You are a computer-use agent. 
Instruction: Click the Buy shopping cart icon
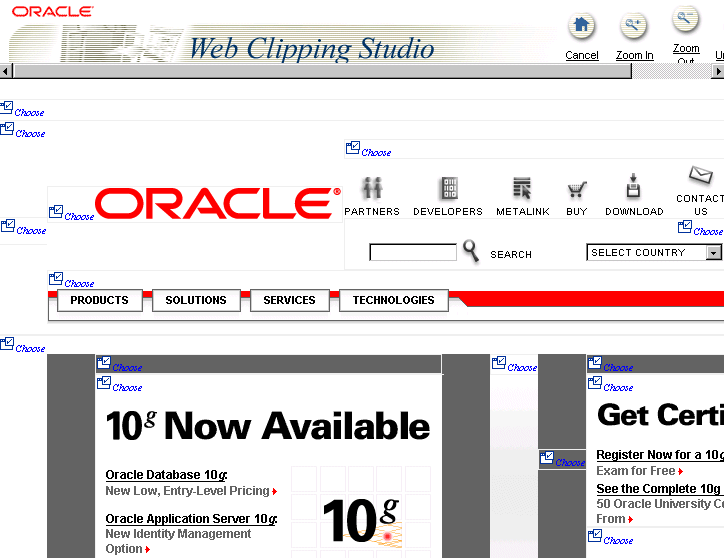tap(577, 189)
